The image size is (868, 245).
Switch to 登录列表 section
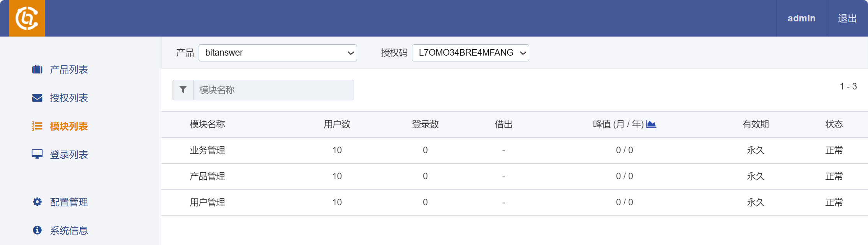point(69,154)
